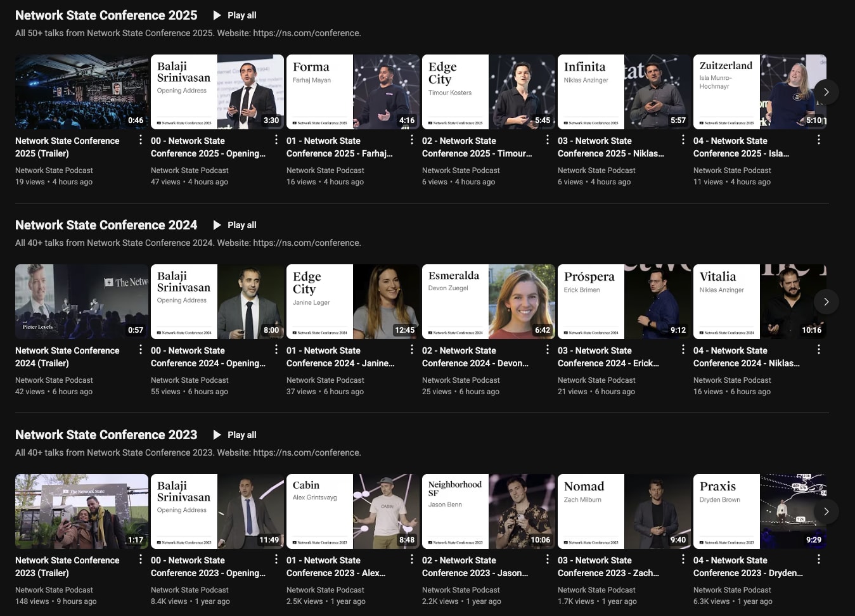Open Balaji Srinivasan 2023 Opening Address thumbnail
Viewport: 855px width, 616px height.
coord(217,511)
